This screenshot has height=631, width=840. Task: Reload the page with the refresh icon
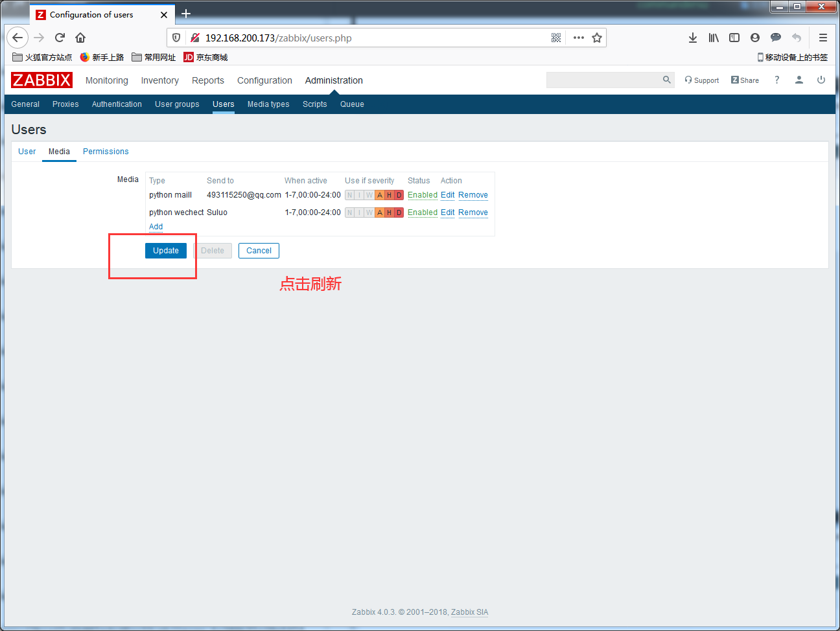pos(60,38)
